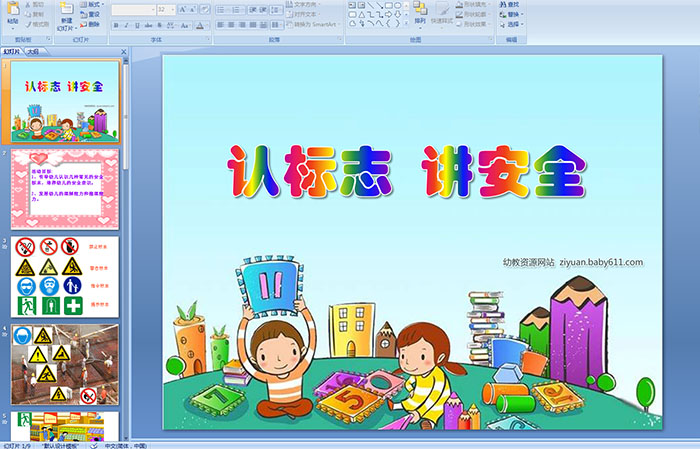700x449 pixels.
Task: Open Shape Fill (形状填充) color menu
Action: pos(473,4)
